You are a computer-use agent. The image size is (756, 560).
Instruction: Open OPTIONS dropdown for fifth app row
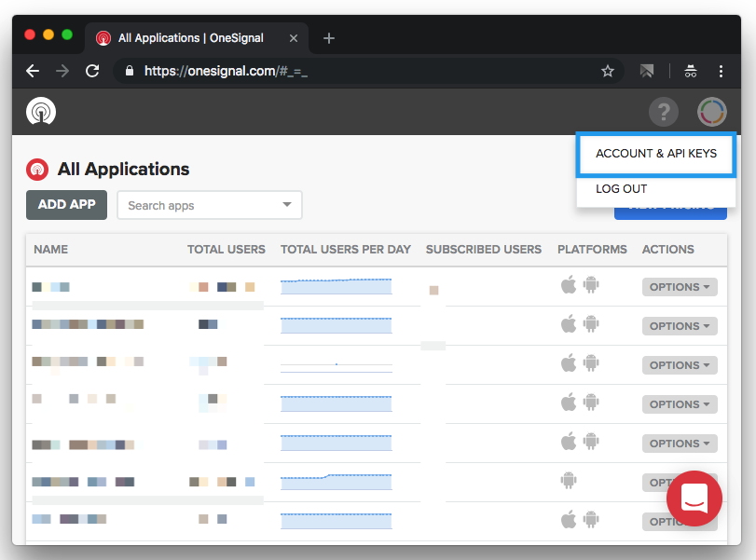point(680,444)
